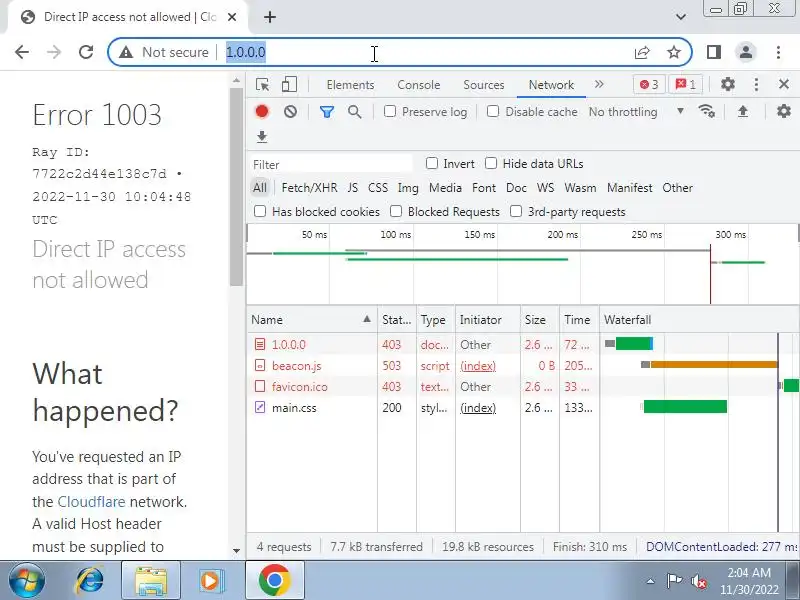Export HAR file with download arrow

tap(262, 136)
